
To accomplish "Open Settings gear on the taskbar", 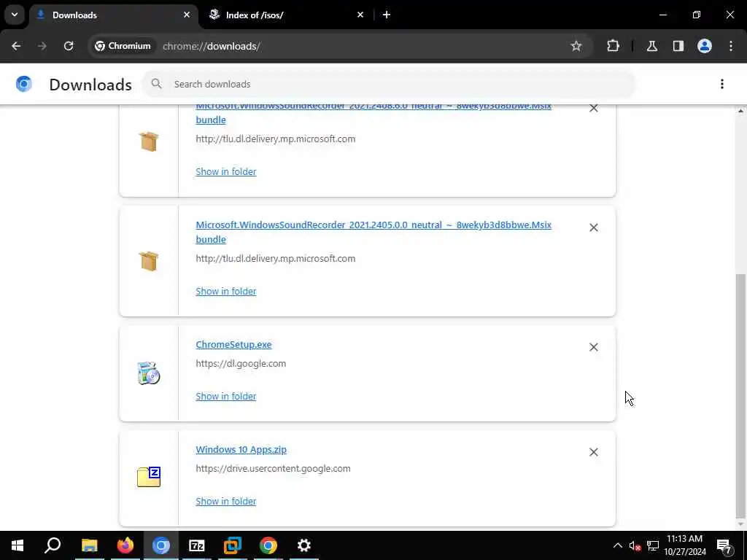I will pos(304,545).
